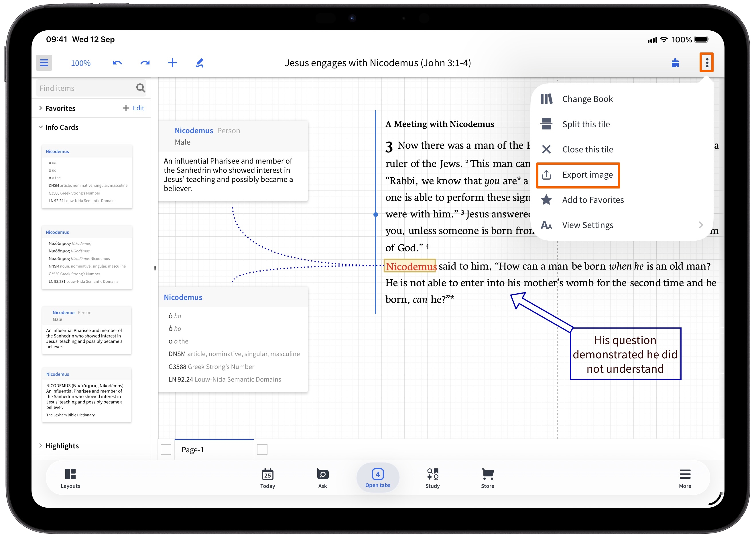Open Store cart in bottom bar

487,478
